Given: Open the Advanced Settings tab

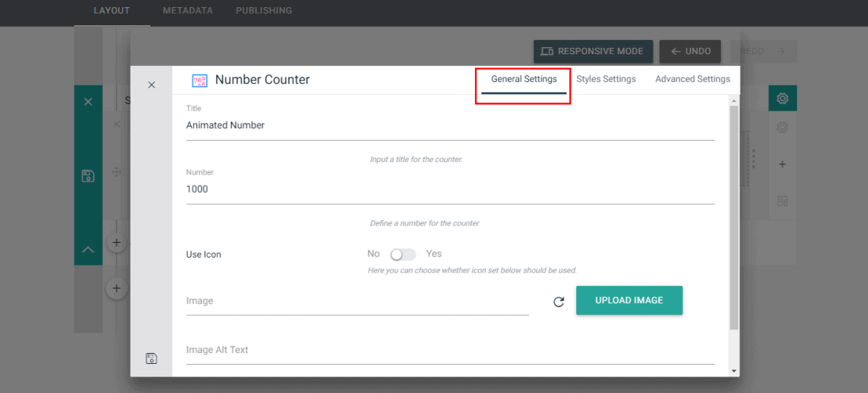Looking at the screenshot, I should click(x=693, y=79).
